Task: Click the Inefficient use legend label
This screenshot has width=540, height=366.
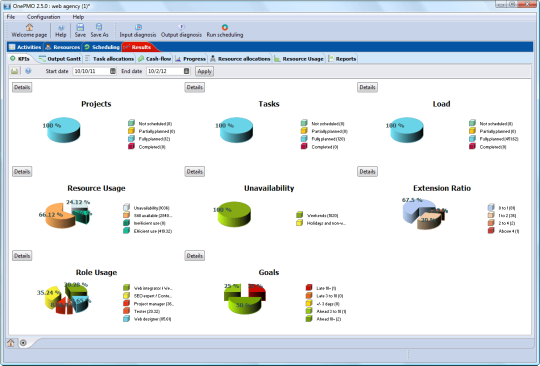Action: pyautogui.click(x=149, y=223)
